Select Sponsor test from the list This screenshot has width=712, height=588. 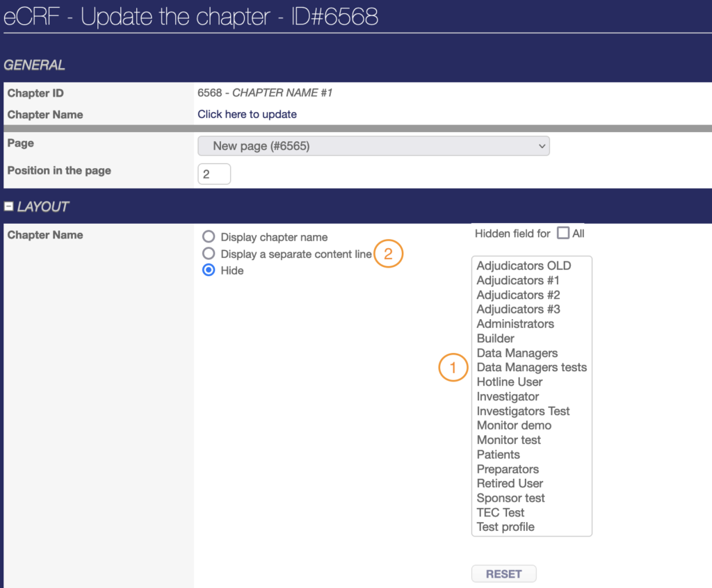(x=510, y=498)
